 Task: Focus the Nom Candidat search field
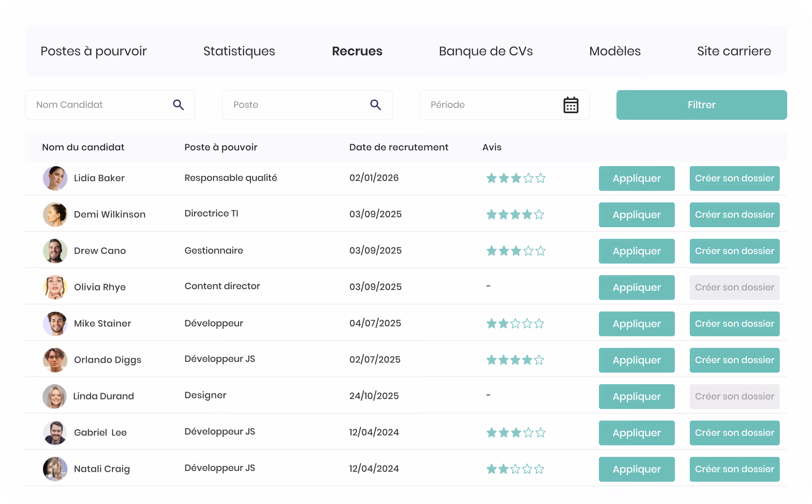(110, 105)
